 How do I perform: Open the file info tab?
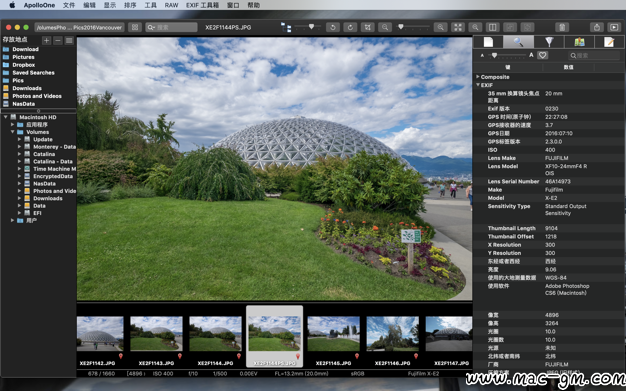coord(488,42)
